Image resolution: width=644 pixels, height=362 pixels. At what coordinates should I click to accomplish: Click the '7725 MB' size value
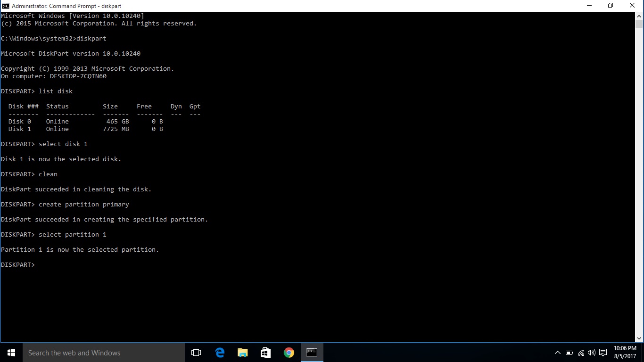click(x=116, y=129)
